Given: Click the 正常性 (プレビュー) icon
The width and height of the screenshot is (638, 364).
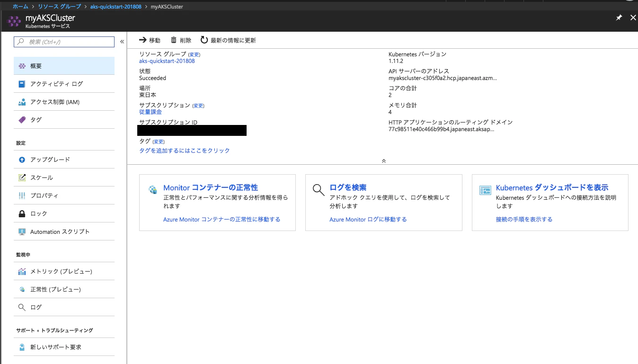Looking at the screenshot, I should click(x=22, y=289).
